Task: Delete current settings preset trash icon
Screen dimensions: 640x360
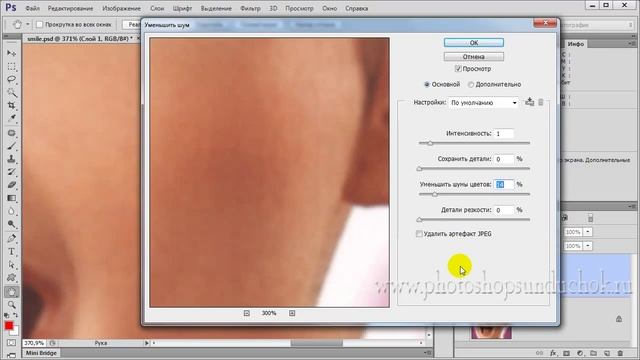Action: pyautogui.click(x=541, y=102)
